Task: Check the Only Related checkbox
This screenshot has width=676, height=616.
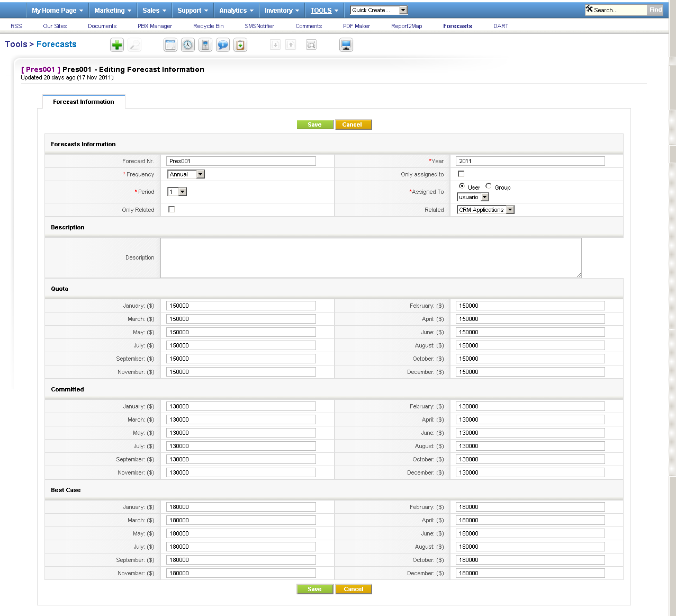Action: pyautogui.click(x=172, y=209)
